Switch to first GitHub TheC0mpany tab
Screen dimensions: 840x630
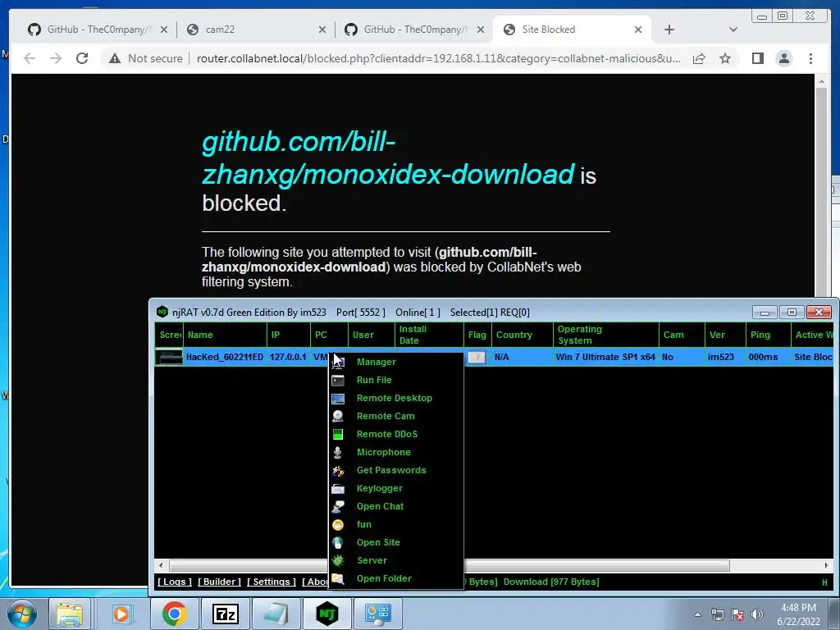pos(97,30)
